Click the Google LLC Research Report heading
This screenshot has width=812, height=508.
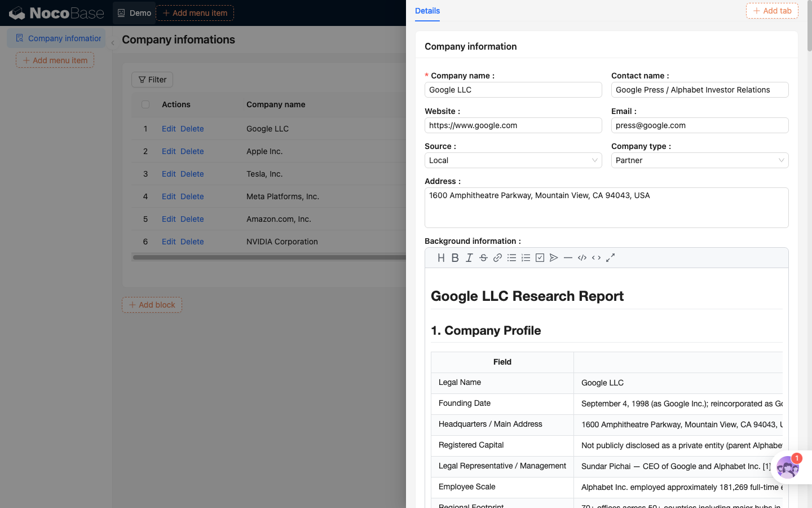click(527, 296)
